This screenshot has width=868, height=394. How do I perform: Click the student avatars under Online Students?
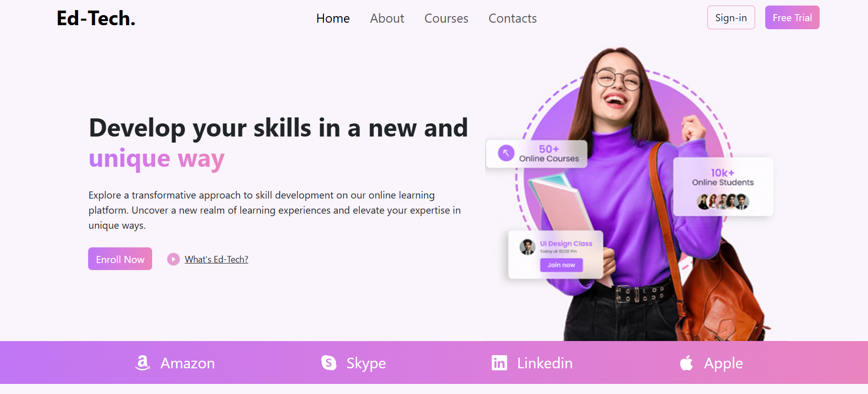click(x=723, y=202)
